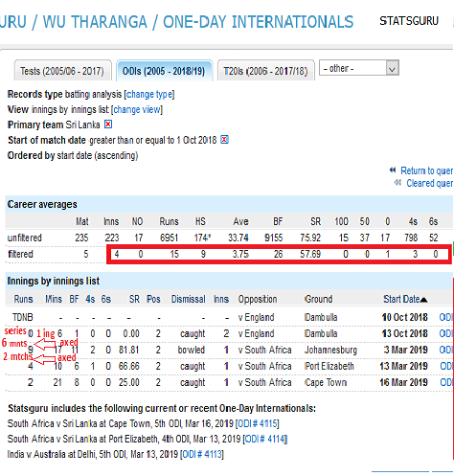The image size is (454, 476).
Task: Switch to the Tests (2005/06 - 2017) tab
Action: coord(62,71)
